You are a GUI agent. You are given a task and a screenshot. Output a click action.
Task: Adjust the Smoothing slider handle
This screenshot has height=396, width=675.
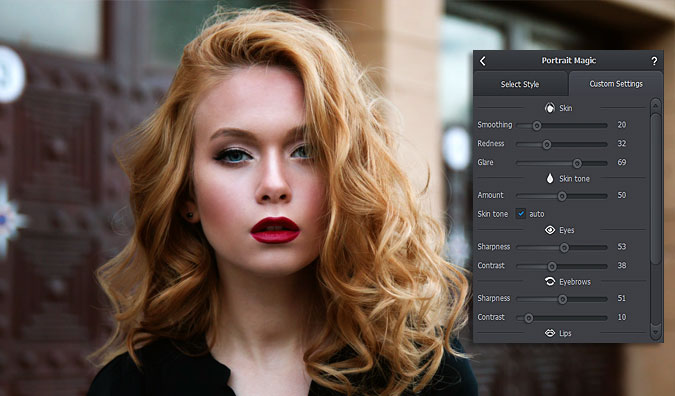coord(536,126)
